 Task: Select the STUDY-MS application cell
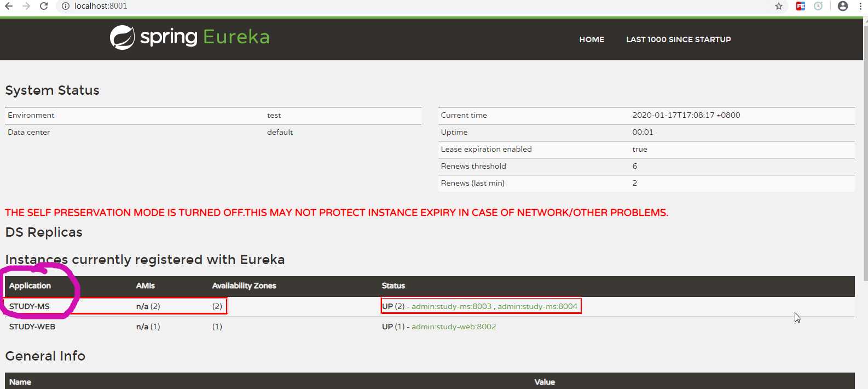pyautogui.click(x=30, y=306)
